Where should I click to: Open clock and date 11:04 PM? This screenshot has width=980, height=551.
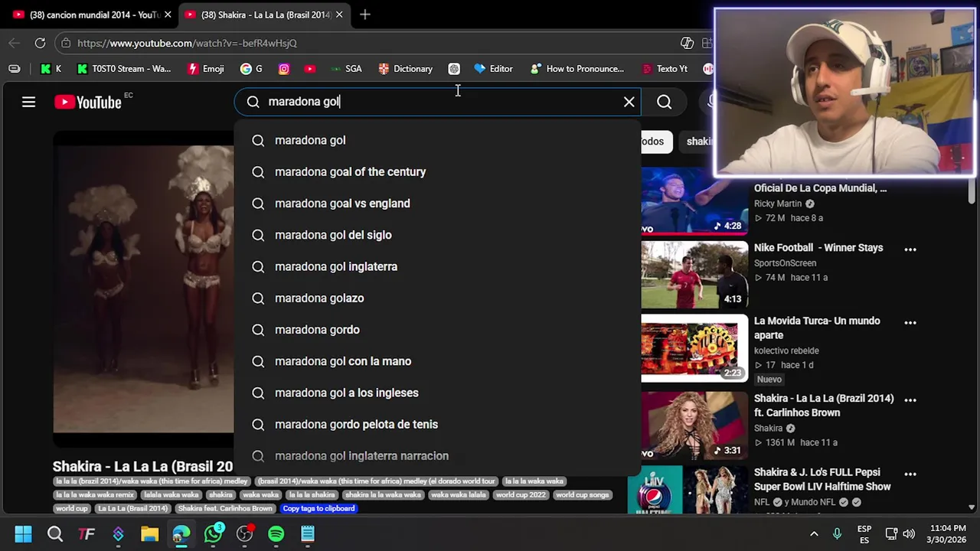pos(947,534)
